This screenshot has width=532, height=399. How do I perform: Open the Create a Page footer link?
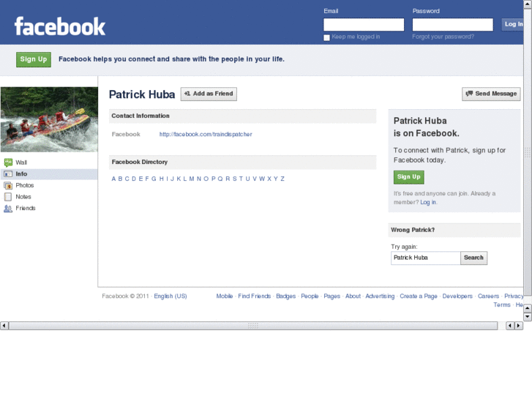(419, 296)
